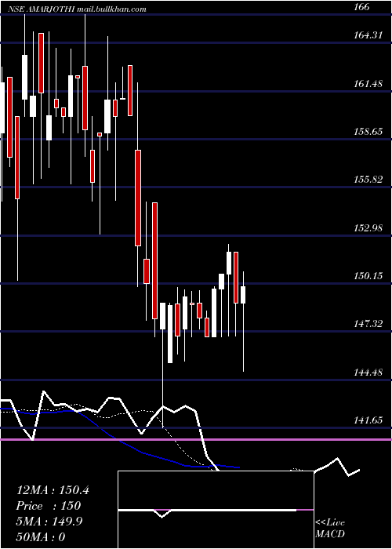This screenshot has height=549, width=392.
Task: Click the Price : 150 readout
Action: pyautogui.click(x=49, y=506)
